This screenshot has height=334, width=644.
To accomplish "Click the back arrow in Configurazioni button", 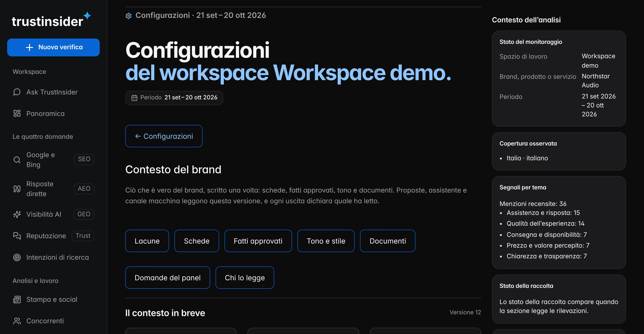I will pyautogui.click(x=138, y=136).
